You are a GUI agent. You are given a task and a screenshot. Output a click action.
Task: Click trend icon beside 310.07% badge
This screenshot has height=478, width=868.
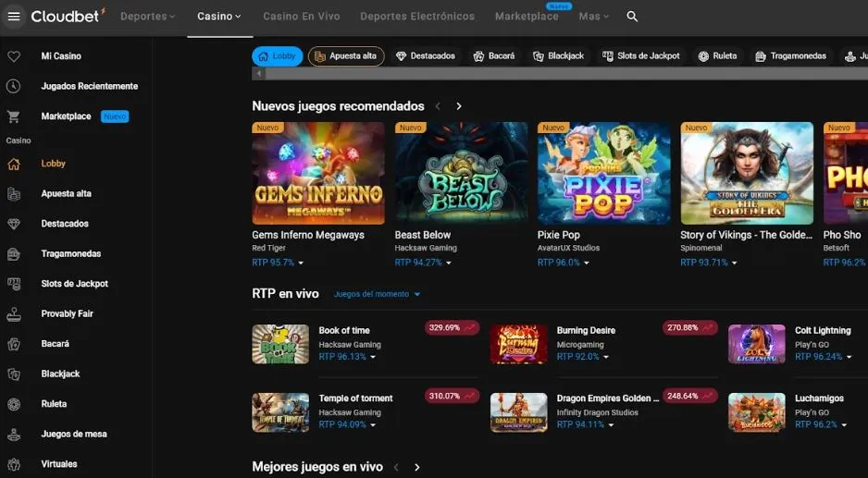pos(470,396)
